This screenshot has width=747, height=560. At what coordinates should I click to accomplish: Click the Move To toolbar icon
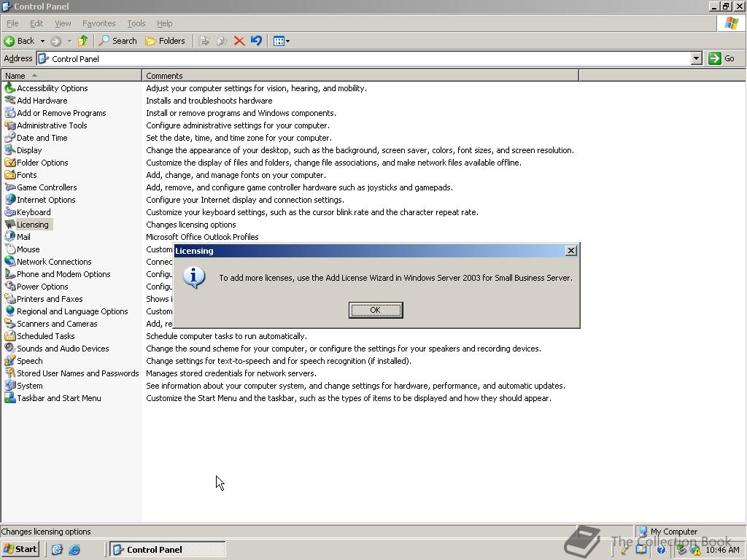coord(204,41)
